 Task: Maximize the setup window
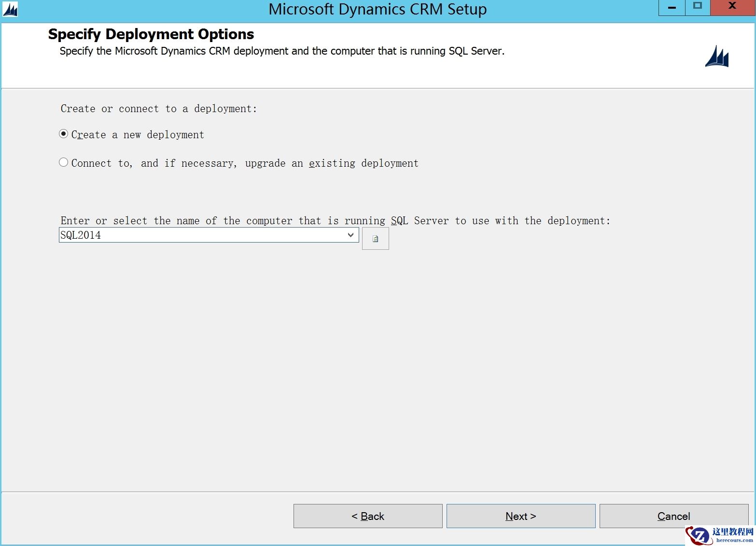697,7
